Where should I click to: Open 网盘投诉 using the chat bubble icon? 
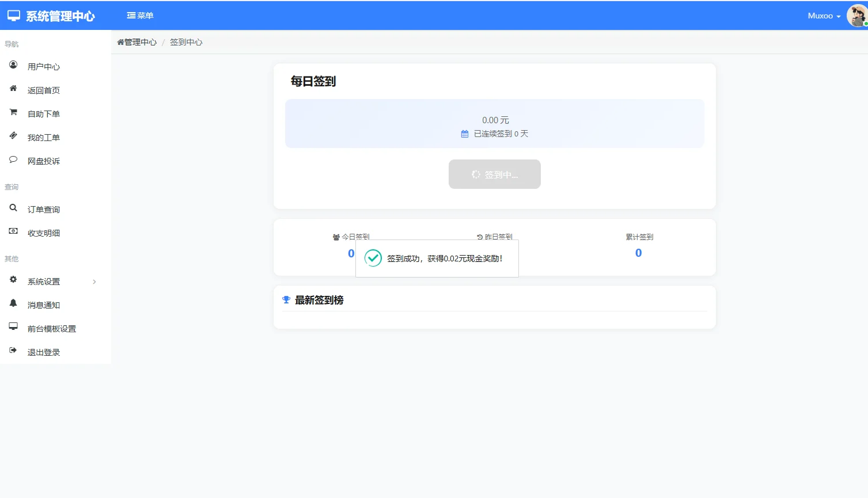coord(13,159)
